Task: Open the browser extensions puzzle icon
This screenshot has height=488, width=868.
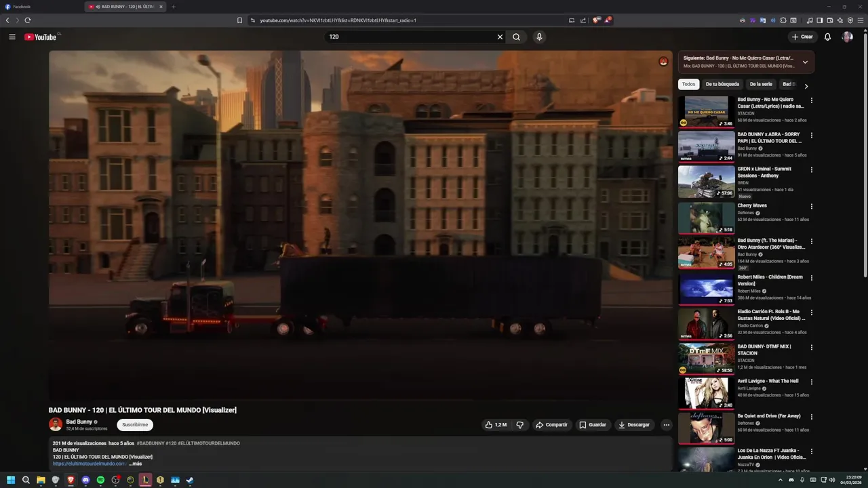Action: point(783,20)
